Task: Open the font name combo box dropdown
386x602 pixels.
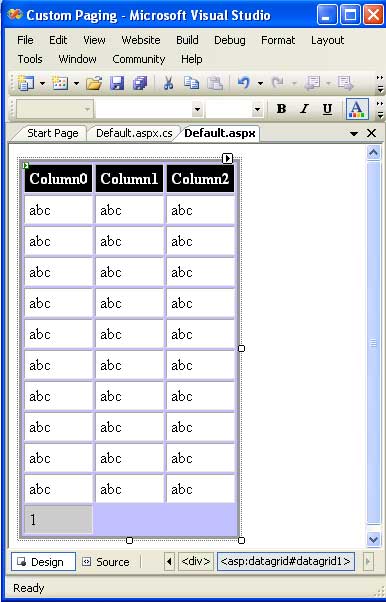Action: click(197, 109)
